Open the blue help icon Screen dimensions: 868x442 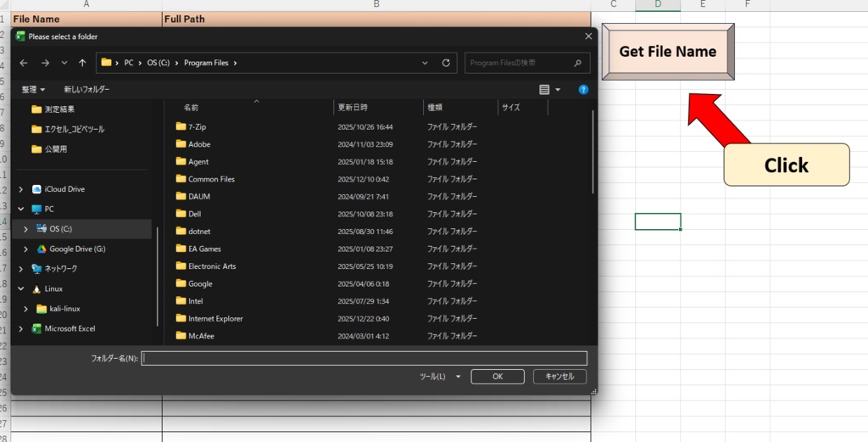[x=583, y=90]
